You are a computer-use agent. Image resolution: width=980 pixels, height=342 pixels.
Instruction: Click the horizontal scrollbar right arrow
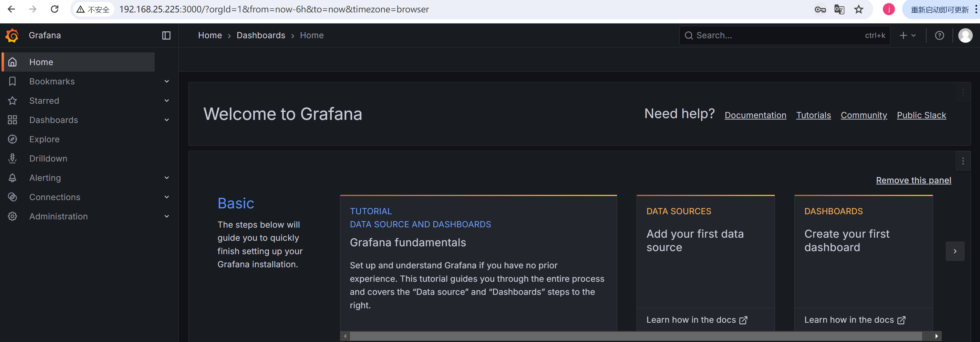[936, 336]
